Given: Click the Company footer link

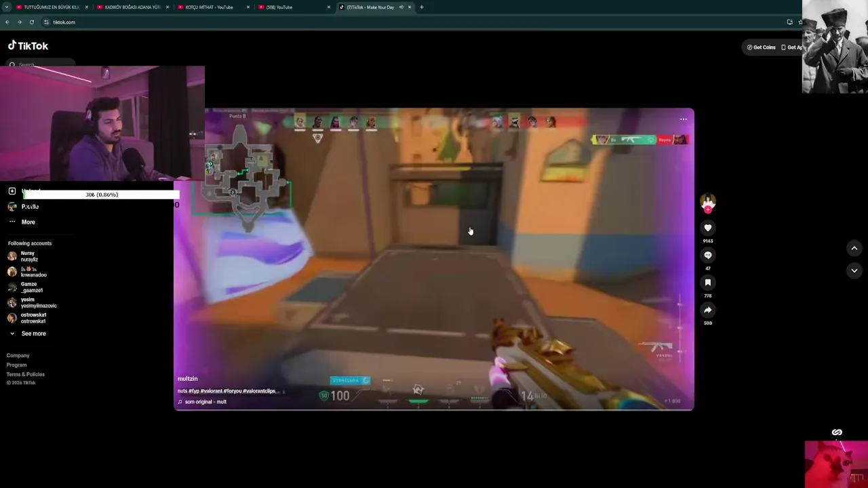Looking at the screenshot, I should coord(18,355).
